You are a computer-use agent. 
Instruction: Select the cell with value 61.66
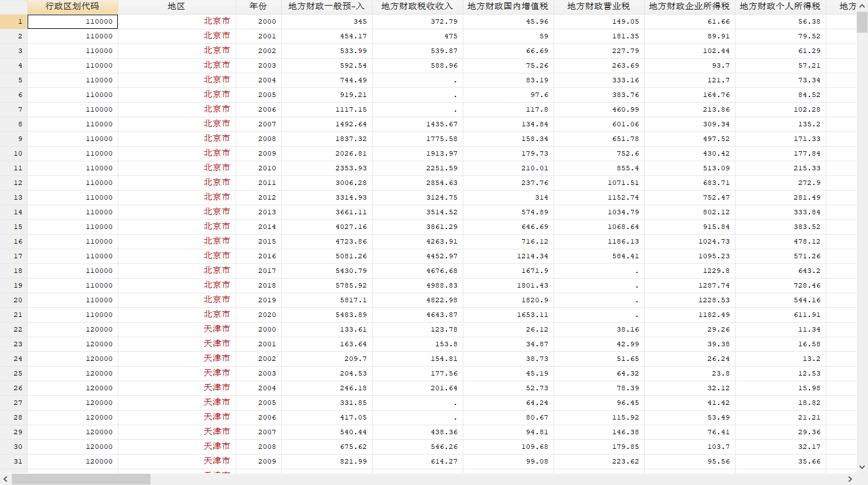coord(690,21)
